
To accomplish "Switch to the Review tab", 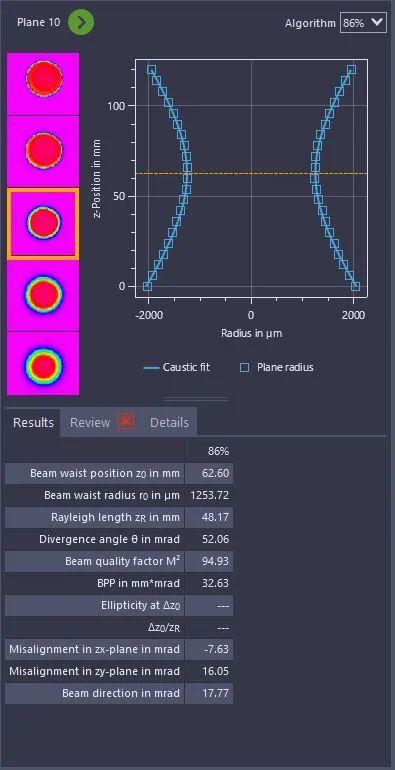I will 90,423.
